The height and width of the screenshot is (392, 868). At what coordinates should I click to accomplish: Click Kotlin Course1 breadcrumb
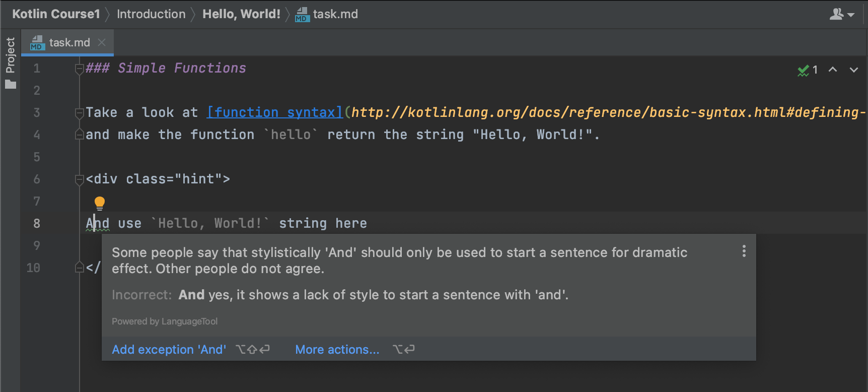56,14
